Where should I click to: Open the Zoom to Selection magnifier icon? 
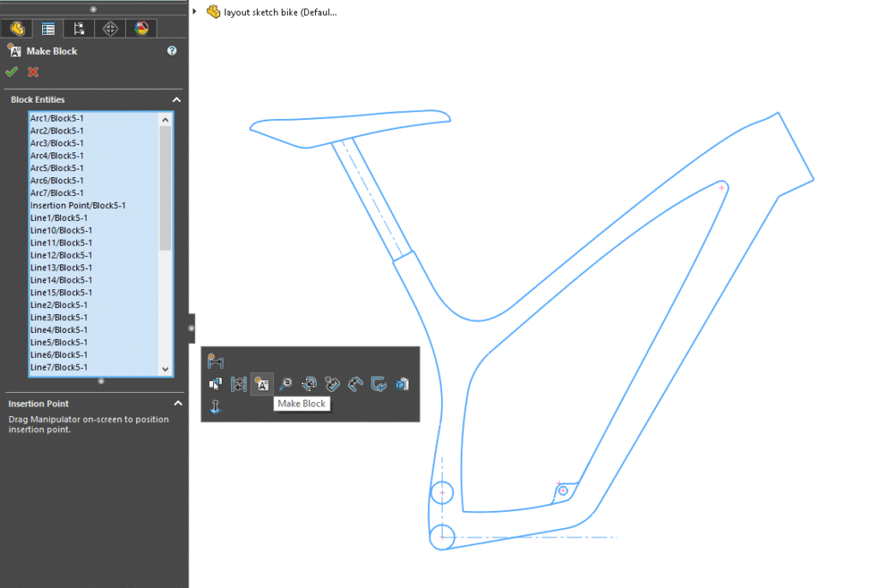click(x=286, y=384)
